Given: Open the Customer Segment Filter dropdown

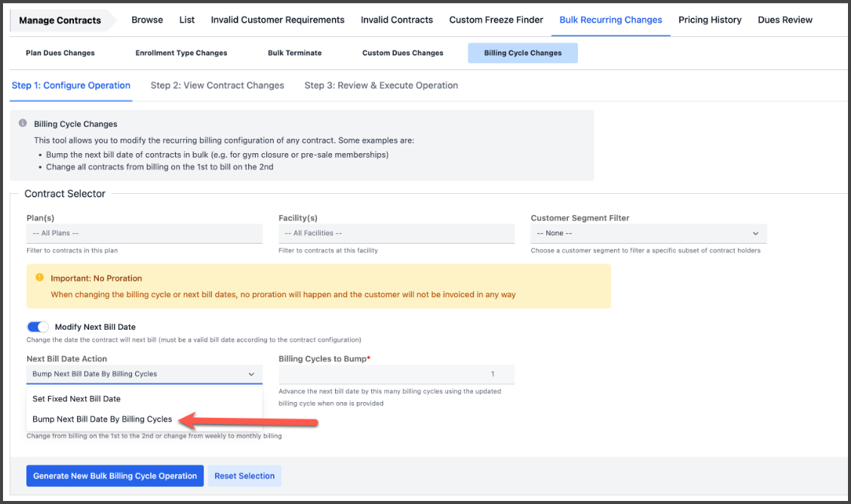Looking at the screenshot, I should 648,234.
